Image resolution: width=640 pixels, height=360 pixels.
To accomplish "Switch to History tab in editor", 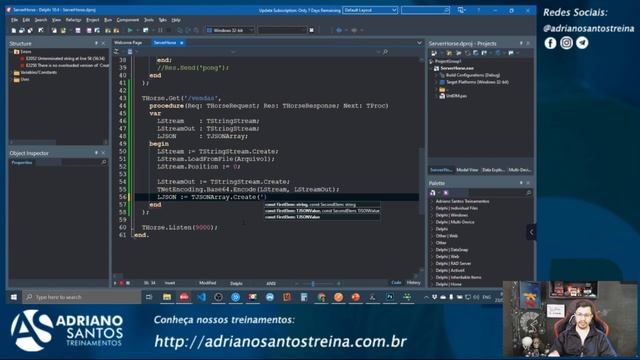I will (413, 282).
